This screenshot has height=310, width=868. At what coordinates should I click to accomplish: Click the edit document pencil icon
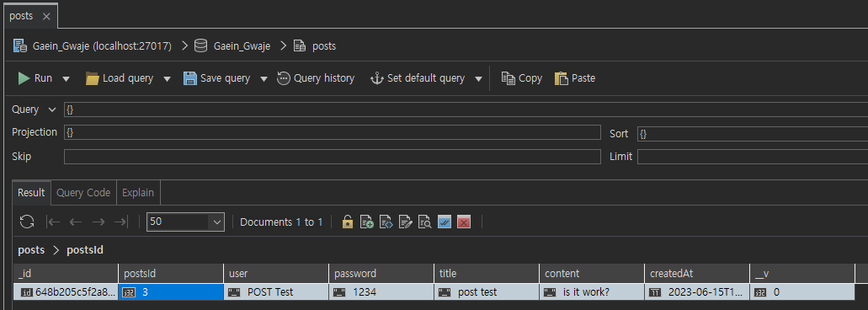[405, 222]
